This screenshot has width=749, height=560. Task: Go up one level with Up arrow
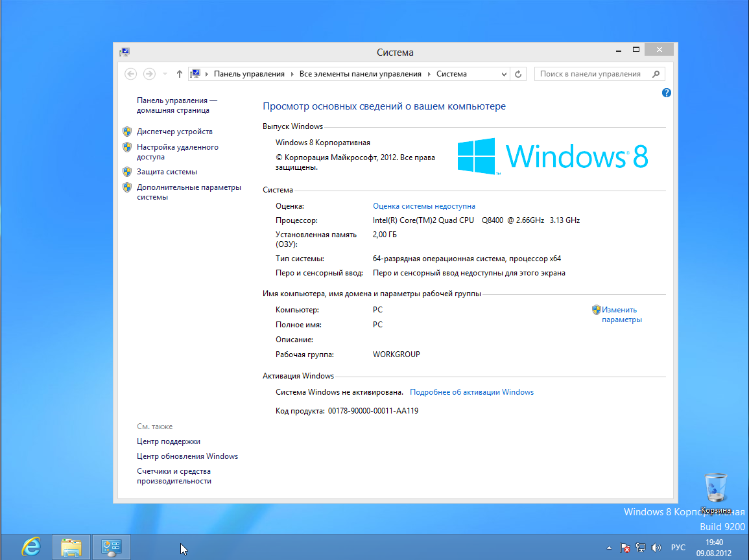point(179,74)
